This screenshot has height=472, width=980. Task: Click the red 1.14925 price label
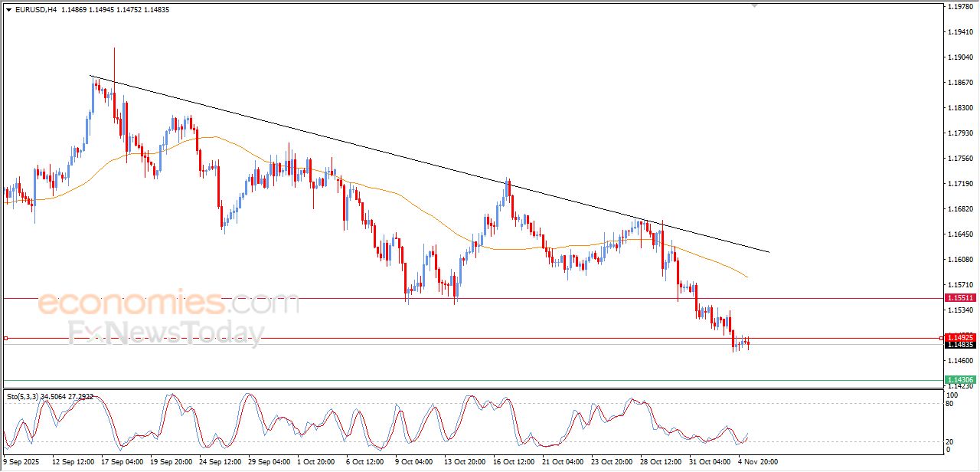[x=959, y=337]
